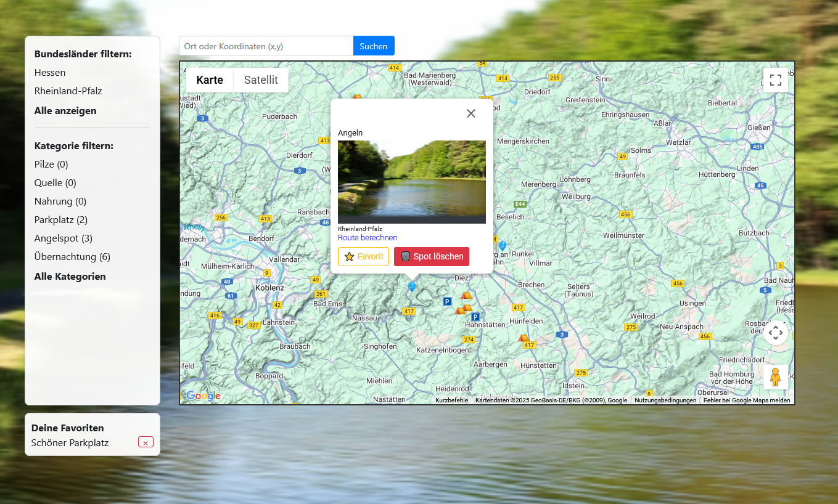Filter by Rheinland-Pfalz state

[x=68, y=91]
